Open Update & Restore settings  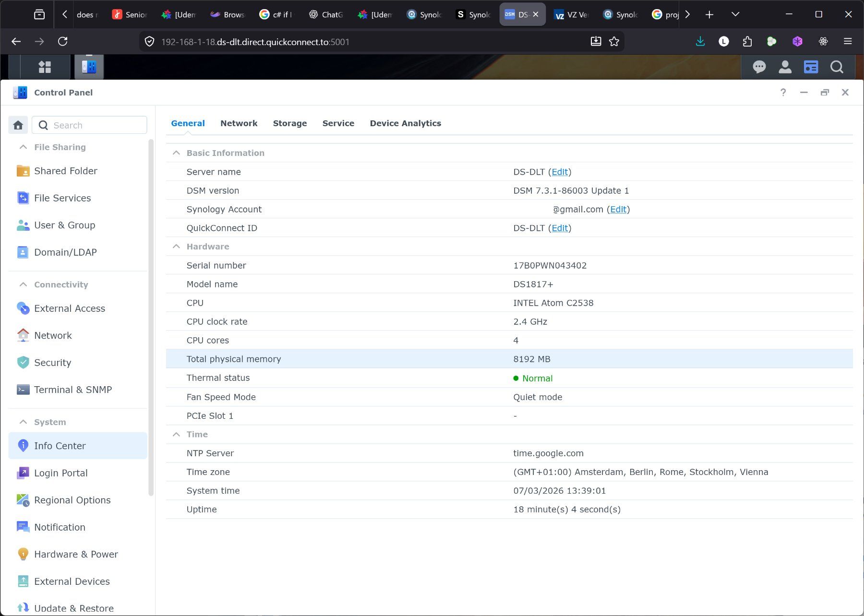(78, 608)
